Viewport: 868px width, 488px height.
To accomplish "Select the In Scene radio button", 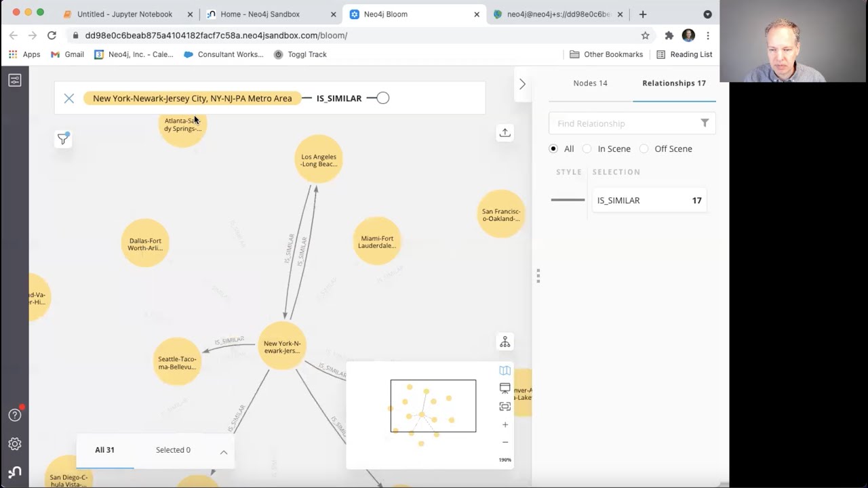I will coord(587,148).
